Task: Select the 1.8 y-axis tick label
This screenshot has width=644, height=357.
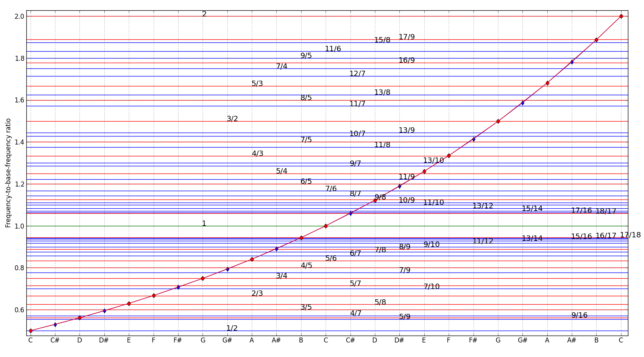Action: point(19,58)
